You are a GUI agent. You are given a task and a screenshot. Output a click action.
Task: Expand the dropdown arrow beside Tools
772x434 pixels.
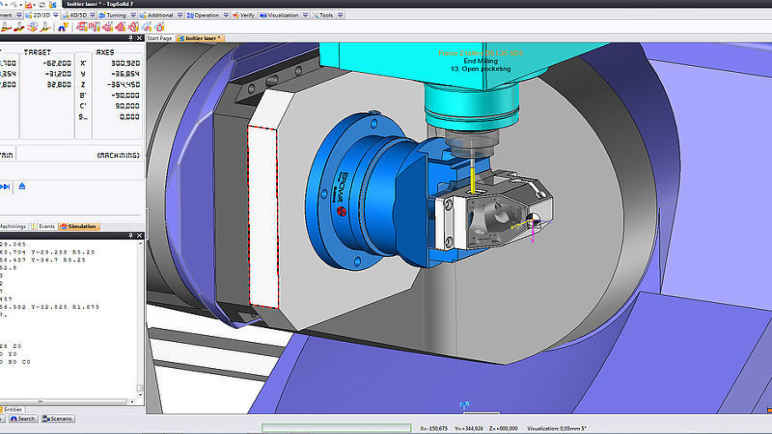pyautogui.click(x=342, y=16)
